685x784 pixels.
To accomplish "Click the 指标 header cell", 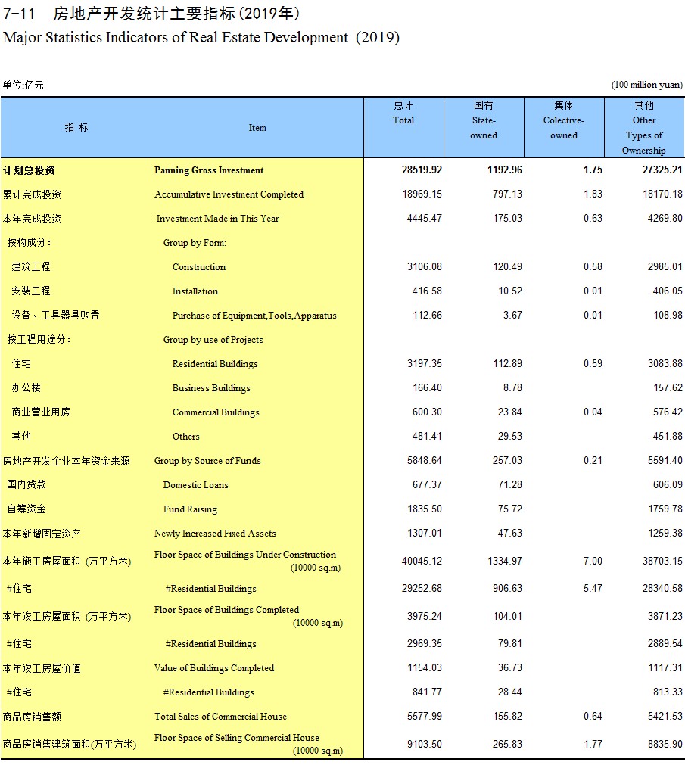I will 76,127.
